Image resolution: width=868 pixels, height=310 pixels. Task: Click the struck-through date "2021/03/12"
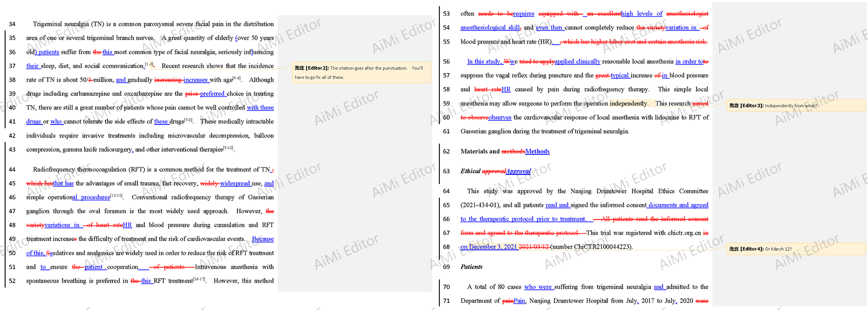534,247
